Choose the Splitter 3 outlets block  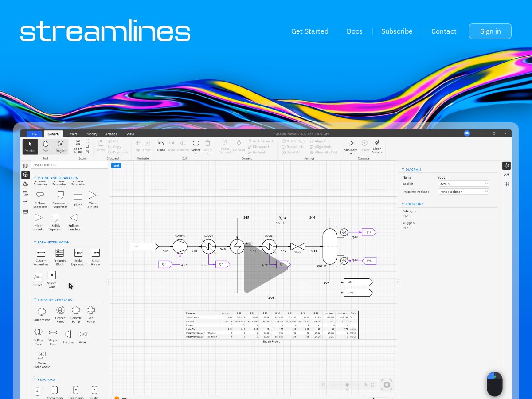pyautogui.click(x=74, y=222)
